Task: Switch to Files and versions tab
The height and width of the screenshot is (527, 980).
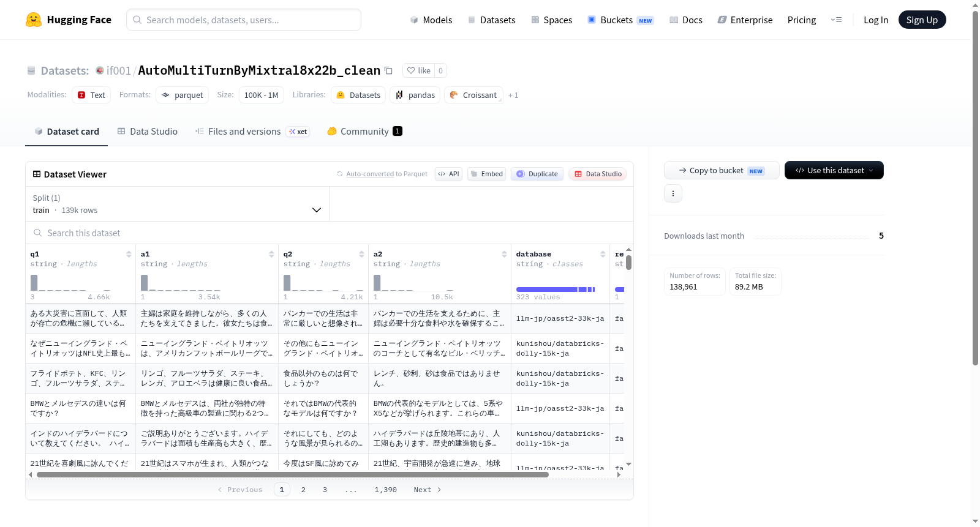Action: [252, 131]
